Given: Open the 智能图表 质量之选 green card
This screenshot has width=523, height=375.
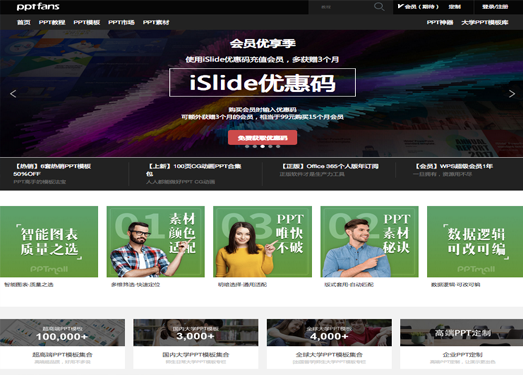Looking at the screenshot, I should 49,242.
